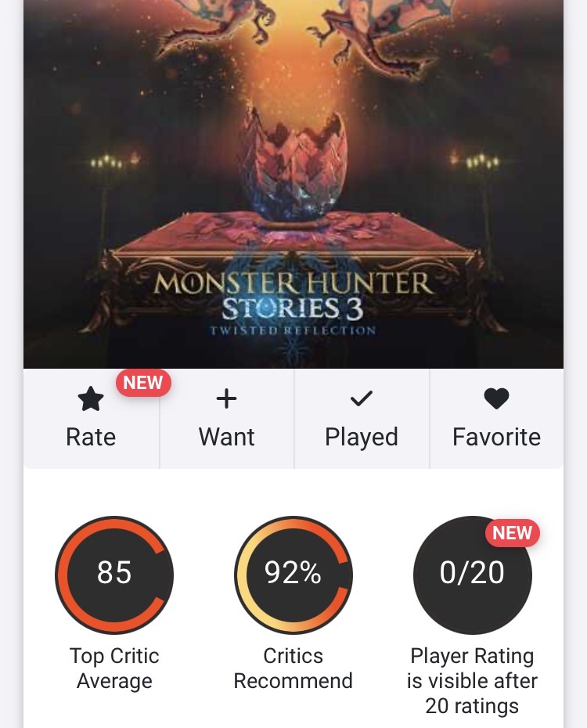Click the heart Favorite icon

(x=496, y=398)
